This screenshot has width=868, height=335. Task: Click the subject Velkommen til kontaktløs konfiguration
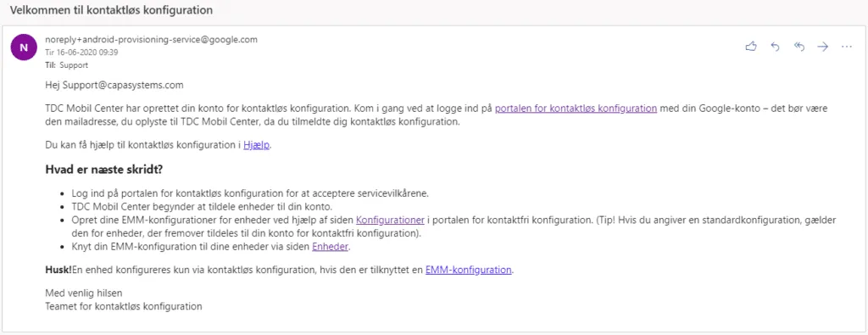(111, 10)
